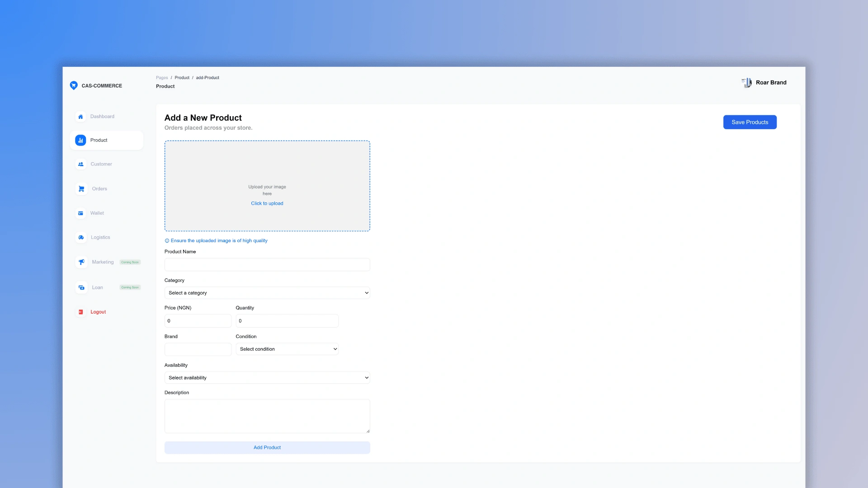Viewport: 868px width, 488px height.
Task: Click the Roar Brand avatar image
Action: 746,83
